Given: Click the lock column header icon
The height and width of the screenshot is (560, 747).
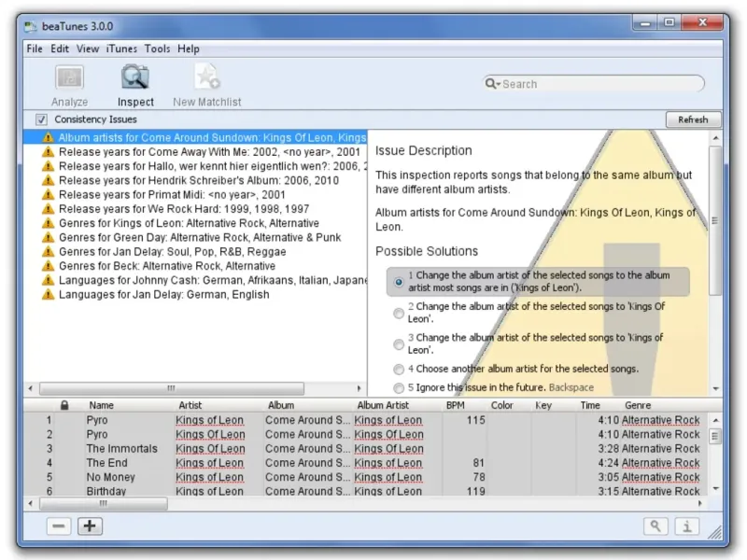Looking at the screenshot, I should point(64,405).
